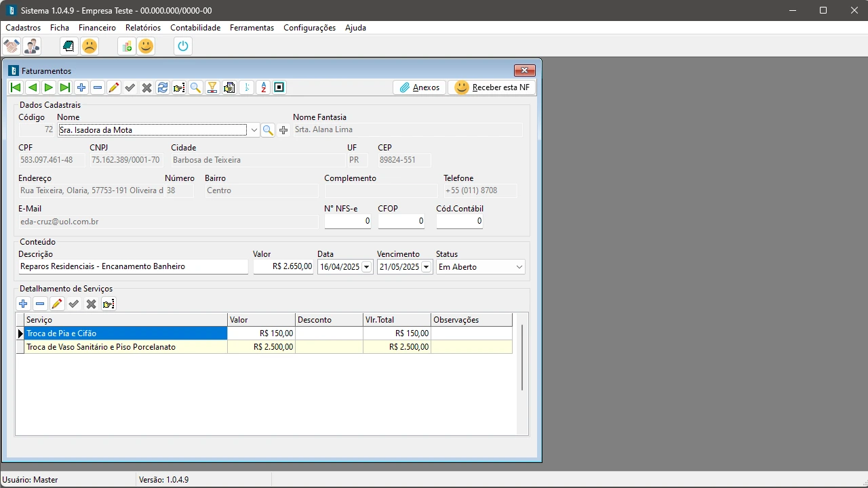The height and width of the screenshot is (488, 868).
Task: Add service line with plus icon
Action: (x=24, y=304)
